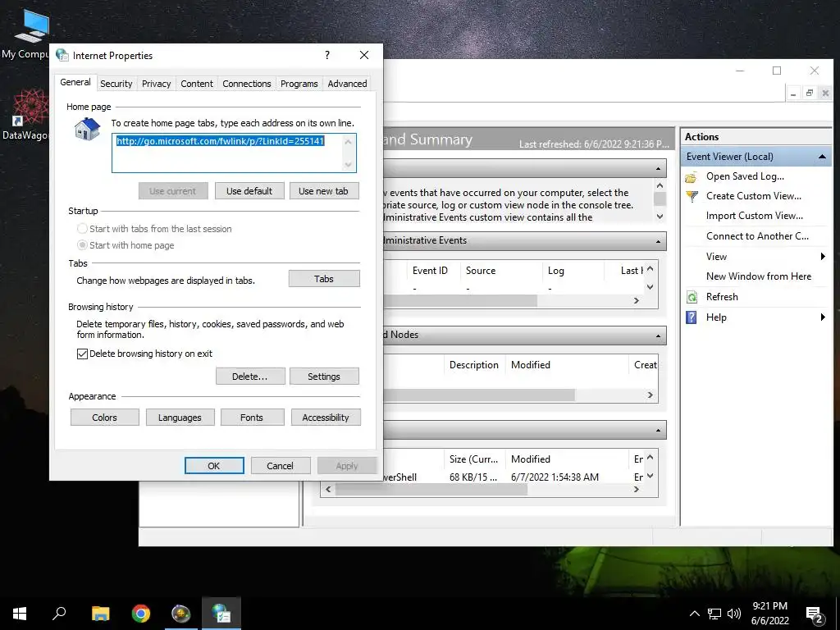
Task: Open the round gold taskbar app icon
Action: click(x=180, y=614)
